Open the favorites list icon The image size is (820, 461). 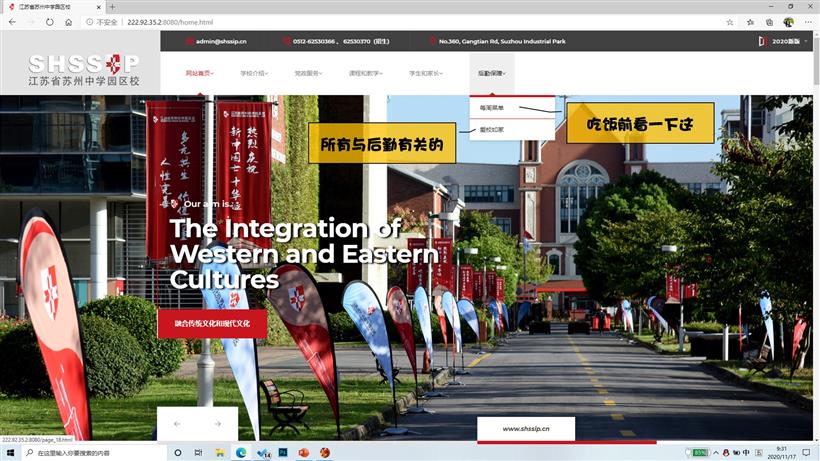(750, 22)
